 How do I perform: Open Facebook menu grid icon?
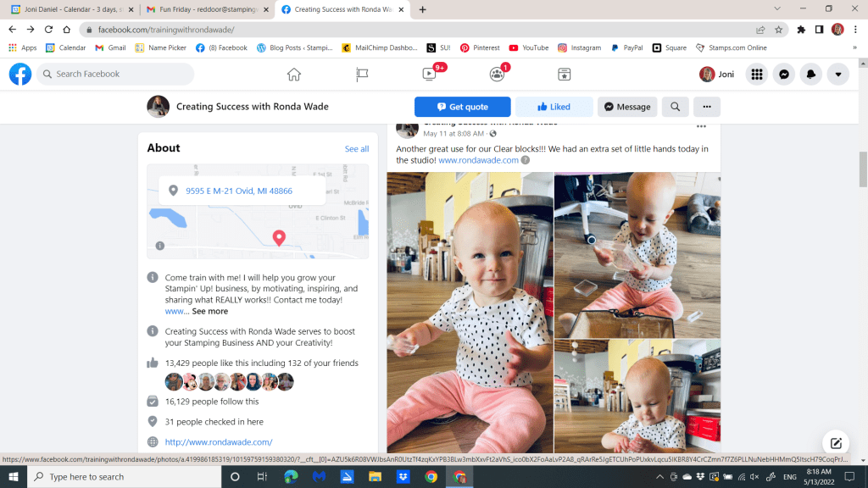pos(757,75)
